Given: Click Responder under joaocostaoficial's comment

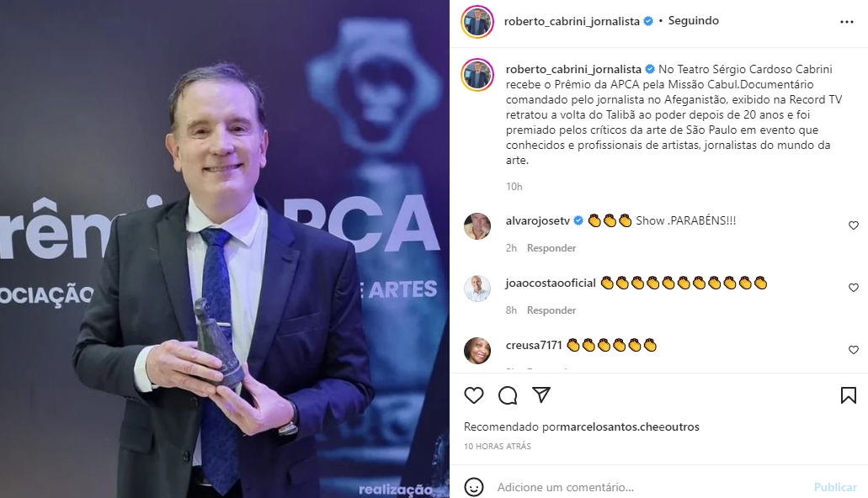Looking at the screenshot, I should tap(551, 310).
